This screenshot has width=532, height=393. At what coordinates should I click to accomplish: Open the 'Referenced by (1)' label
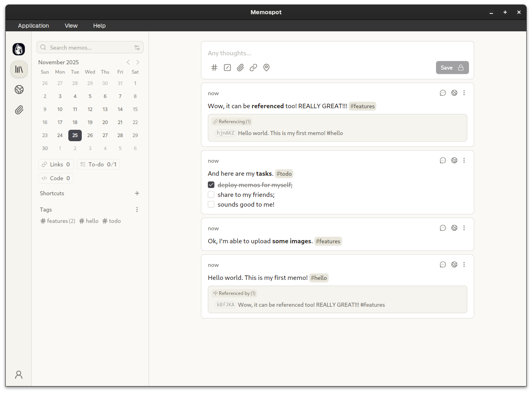pyautogui.click(x=234, y=293)
